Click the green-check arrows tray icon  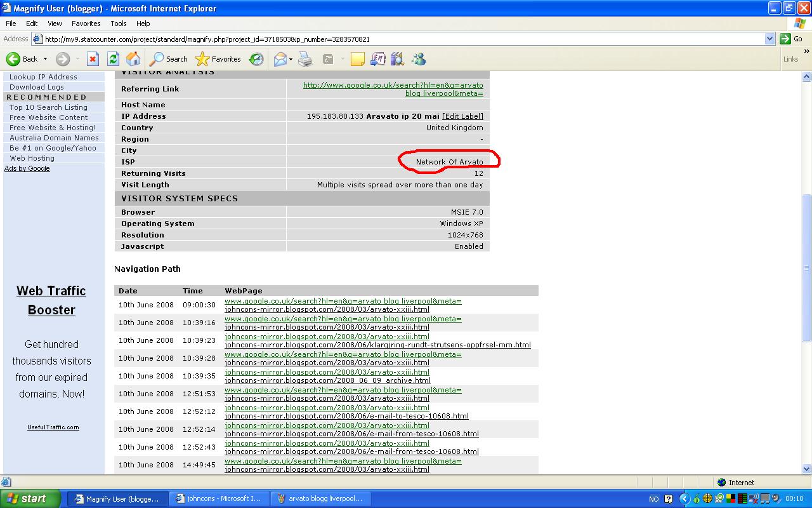coord(719,499)
